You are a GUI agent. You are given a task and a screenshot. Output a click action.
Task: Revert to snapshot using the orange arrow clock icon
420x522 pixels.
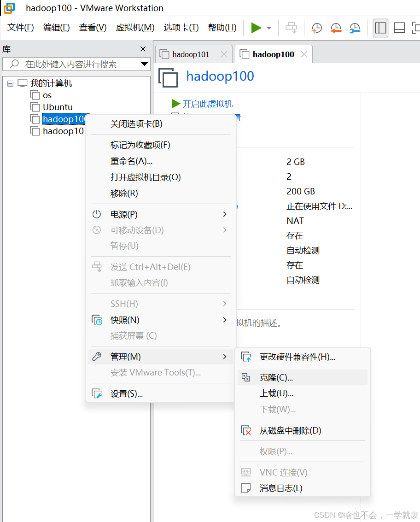coord(336,28)
